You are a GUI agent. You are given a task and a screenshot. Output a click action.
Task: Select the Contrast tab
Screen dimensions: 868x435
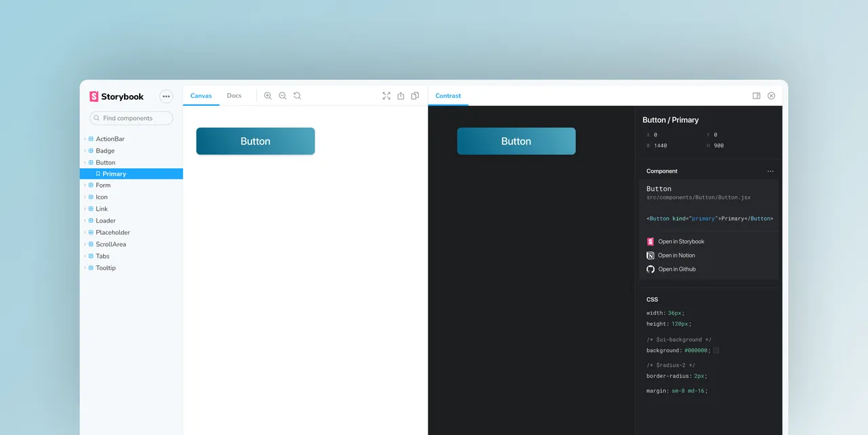448,96
